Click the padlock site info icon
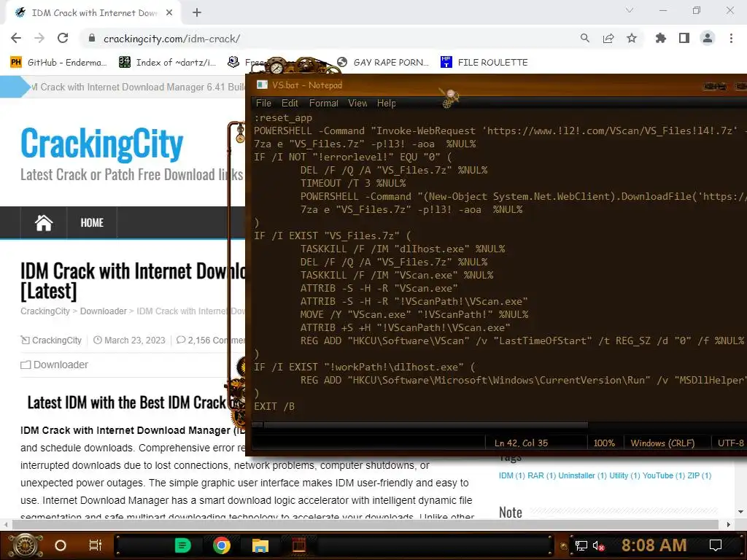 (x=92, y=38)
